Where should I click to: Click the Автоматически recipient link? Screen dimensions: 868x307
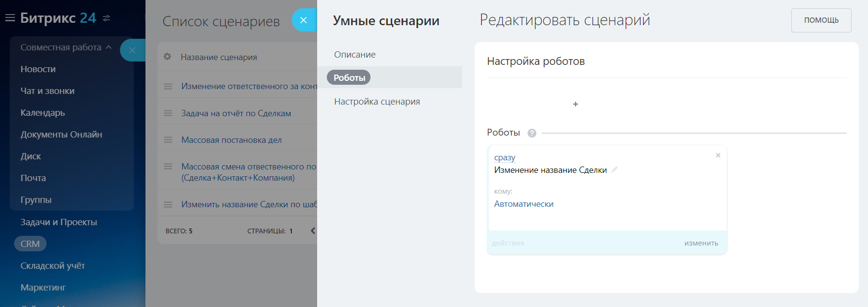click(524, 204)
